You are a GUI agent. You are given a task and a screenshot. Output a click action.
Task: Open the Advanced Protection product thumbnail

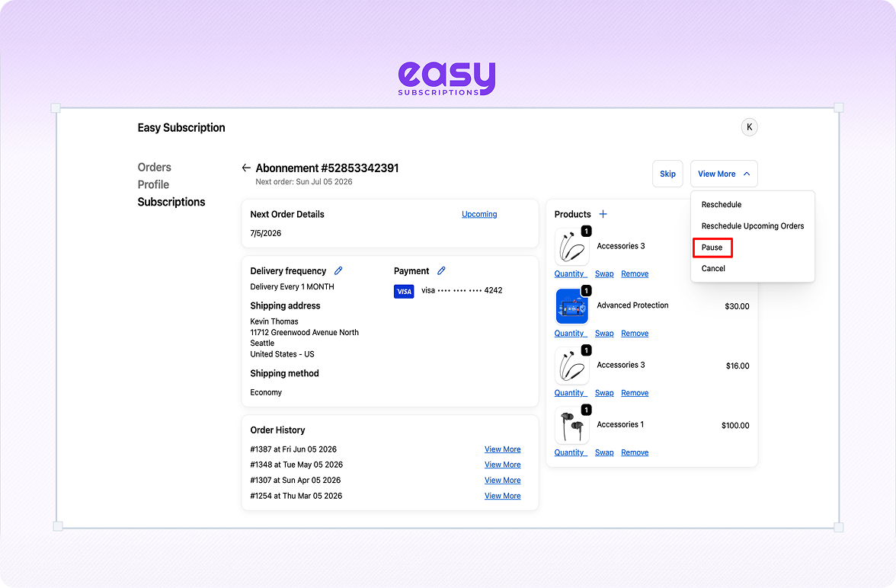click(571, 306)
